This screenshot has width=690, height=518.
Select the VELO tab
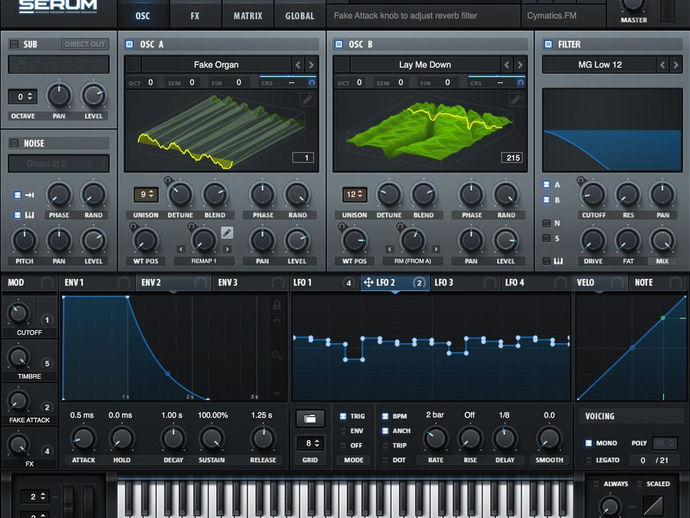click(600, 283)
